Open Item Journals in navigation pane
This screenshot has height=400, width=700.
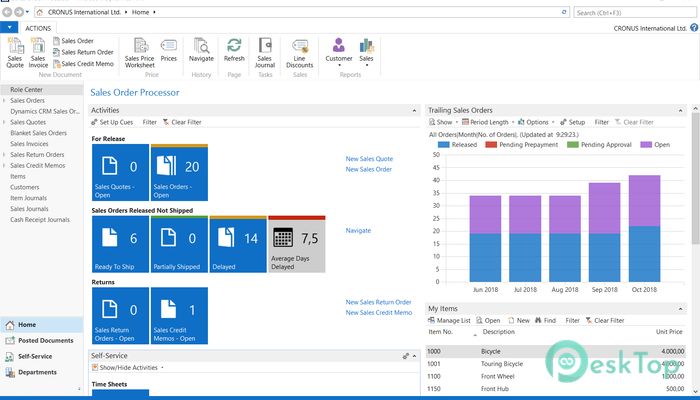click(29, 198)
